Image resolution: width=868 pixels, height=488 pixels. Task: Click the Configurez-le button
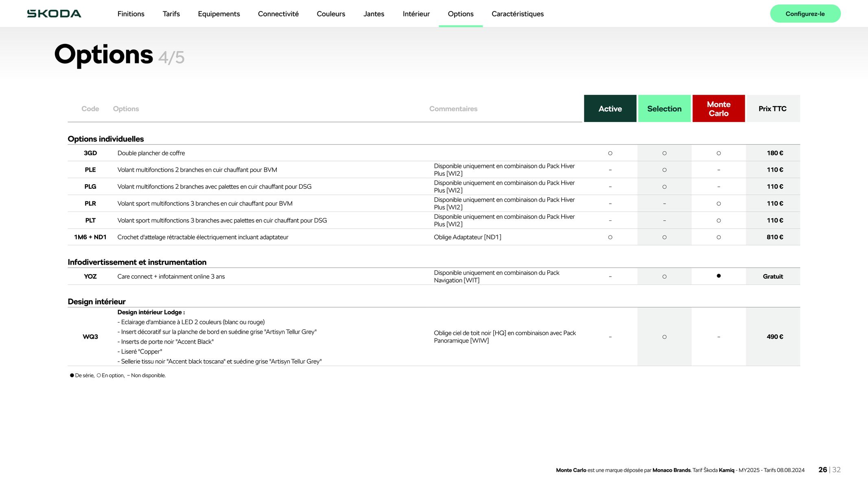(805, 14)
